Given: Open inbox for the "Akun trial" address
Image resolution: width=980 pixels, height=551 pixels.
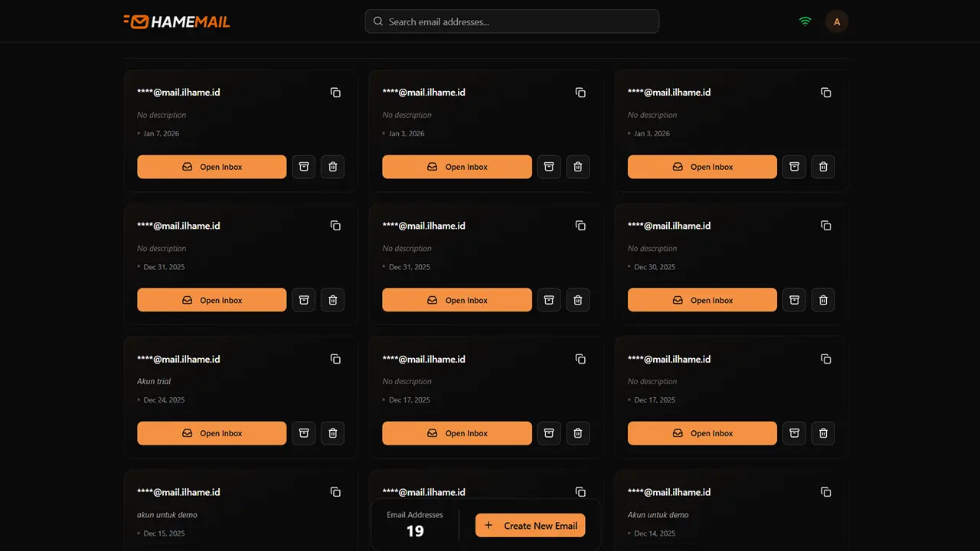Looking at the screenshot, I should point(211,432).
